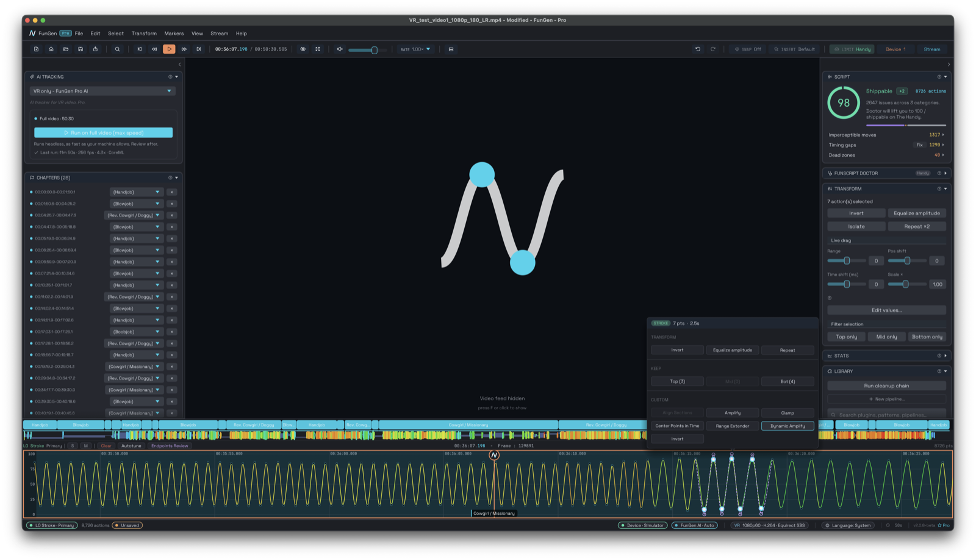Click the open folder icon
The height and width of the screenshot is (560, 976).
click(x=66, y=49)
